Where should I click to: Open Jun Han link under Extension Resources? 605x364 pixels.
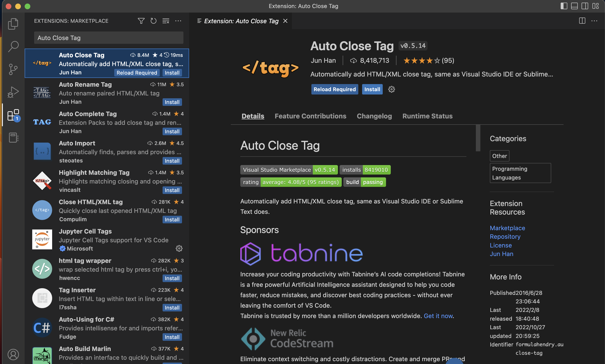501,254
